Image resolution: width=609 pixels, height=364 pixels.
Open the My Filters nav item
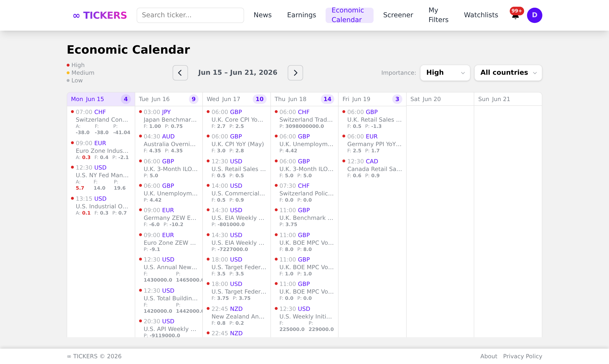coord(438,15)
